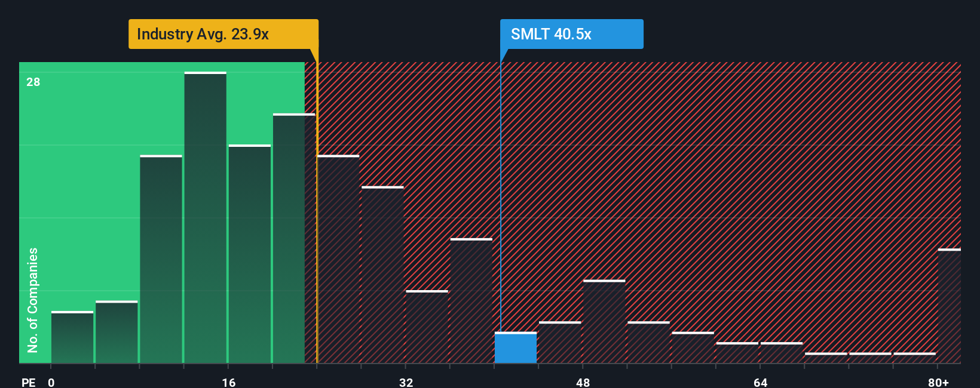The height and width of the screenshot is (388, 980).
Task: Click the 80+ PE bar at far right
Action: coord(950,306)
